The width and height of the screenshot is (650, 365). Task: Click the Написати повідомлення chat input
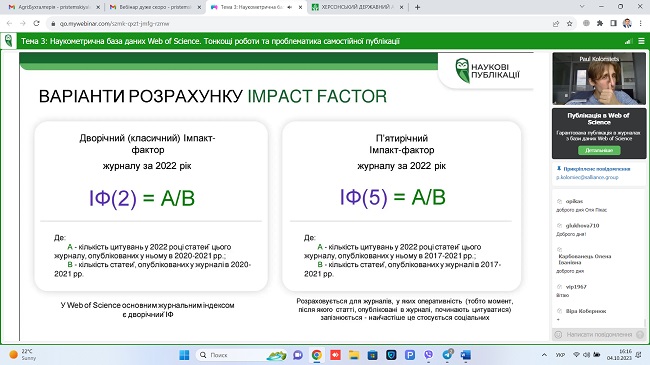599,334
